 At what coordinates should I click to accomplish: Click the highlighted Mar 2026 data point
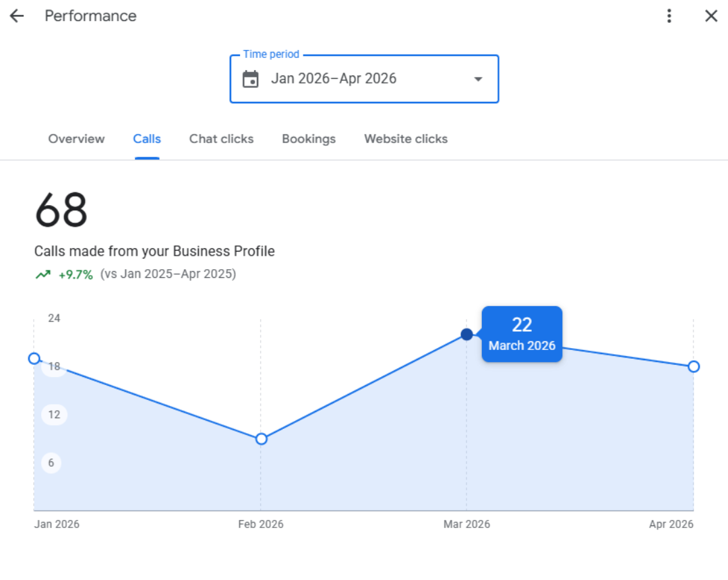pyautogui.click(x=467, y=335)
